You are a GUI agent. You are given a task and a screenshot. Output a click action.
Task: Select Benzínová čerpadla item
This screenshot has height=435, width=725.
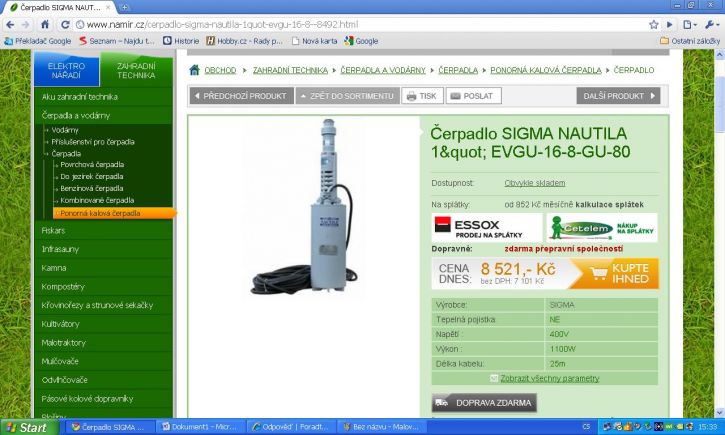(x=92, y=189)
